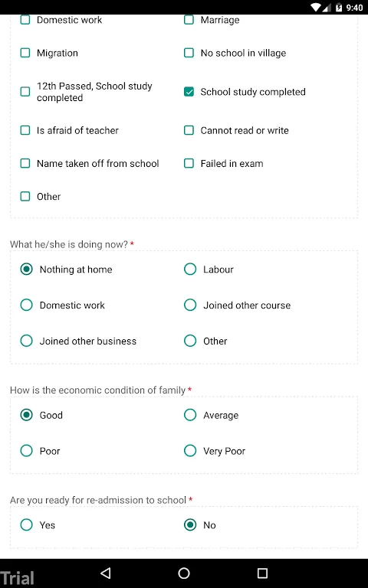Check the Migration checkbox
Viewport: 368px width, 588px height.
[x=25, y=53]
